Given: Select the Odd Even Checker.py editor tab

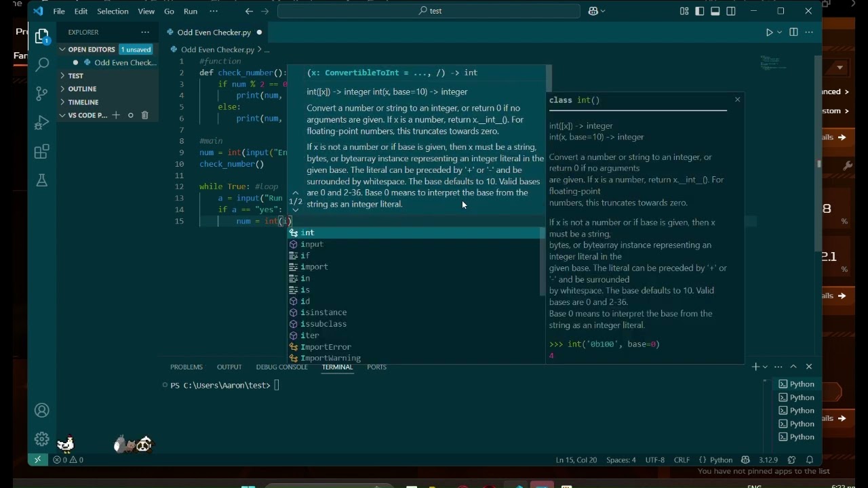Looking at the screenshot, I should [214, 32].
